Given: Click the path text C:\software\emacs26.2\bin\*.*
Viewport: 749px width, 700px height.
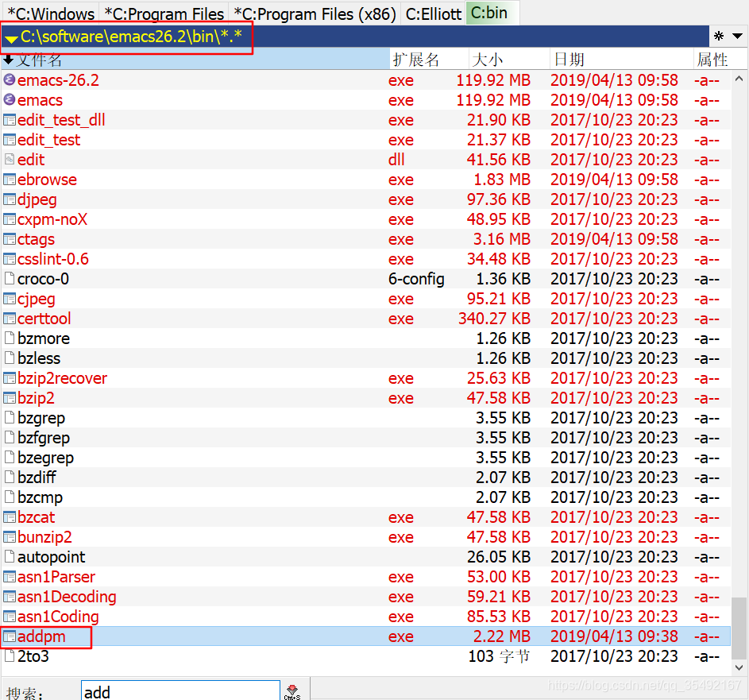Looking at the screenshot, I should point(131,37).
